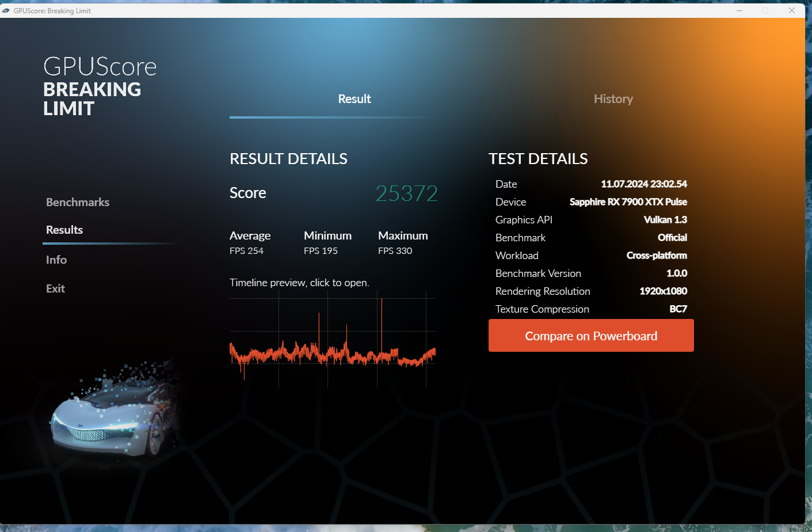Screen dimensions: 812x532
Task: Switch to the Result tab
Action: (354, 99)
